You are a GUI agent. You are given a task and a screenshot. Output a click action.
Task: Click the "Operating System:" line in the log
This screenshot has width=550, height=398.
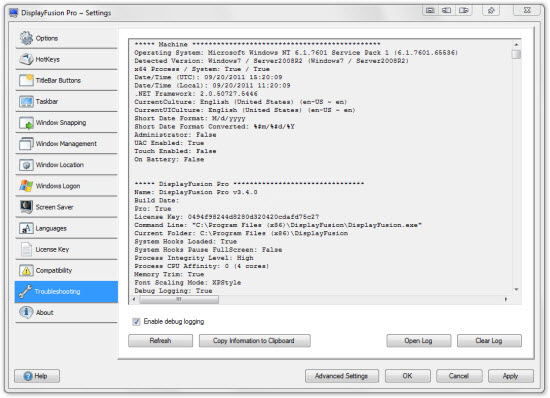(x=296, y=53)
